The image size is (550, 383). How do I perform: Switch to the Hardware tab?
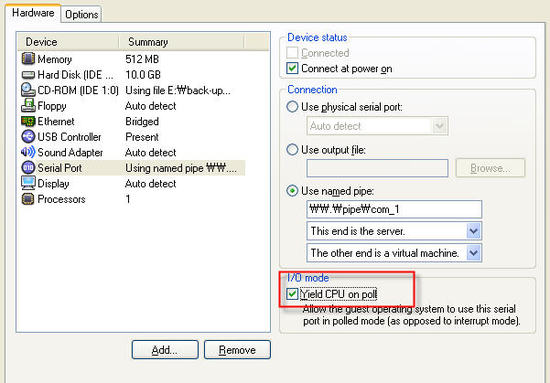point(33,13)
